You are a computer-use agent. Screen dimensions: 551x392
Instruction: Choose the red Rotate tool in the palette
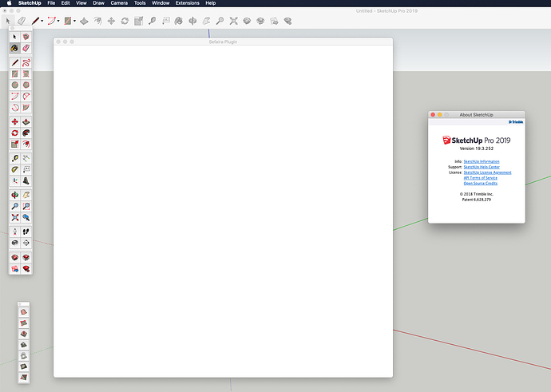click(14, 133)
